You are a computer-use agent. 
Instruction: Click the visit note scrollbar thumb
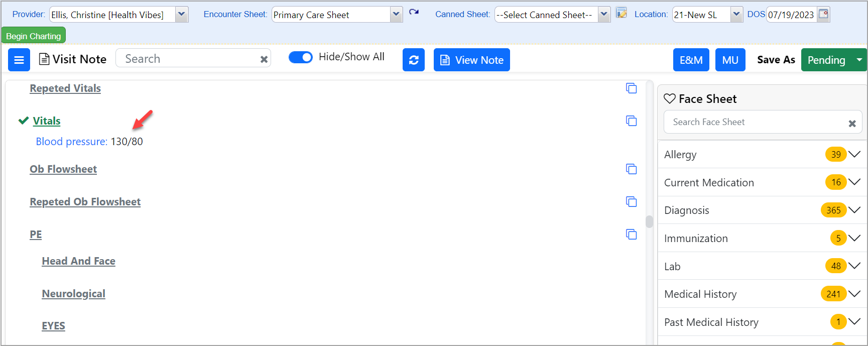click(x=649, y=221)
